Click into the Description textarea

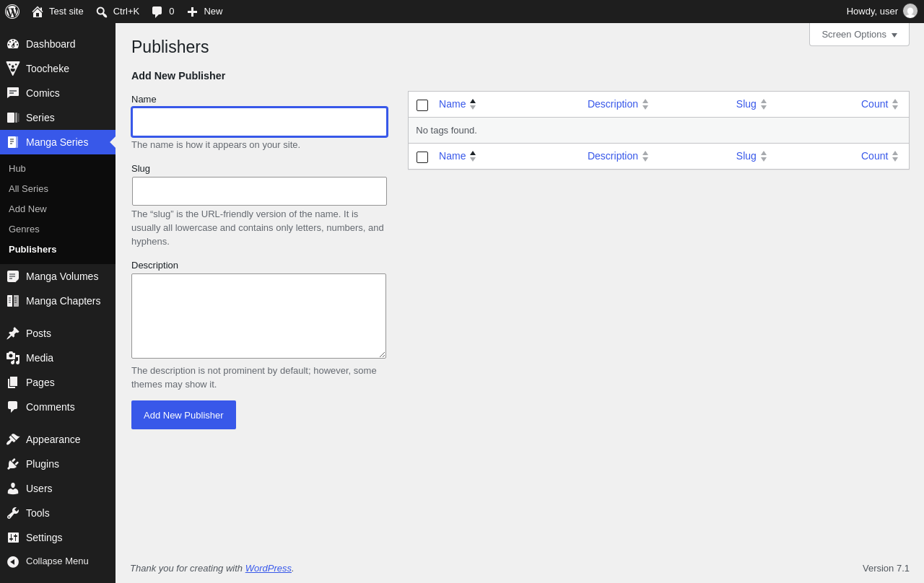coord(258,316)
